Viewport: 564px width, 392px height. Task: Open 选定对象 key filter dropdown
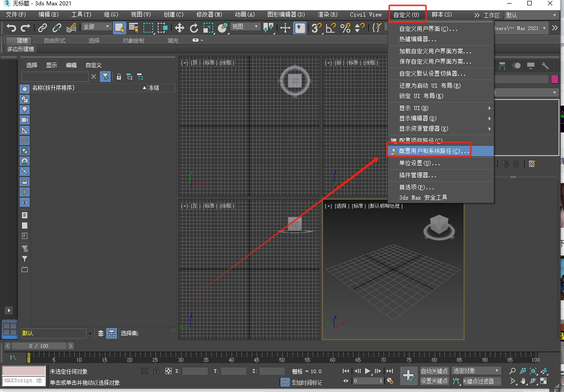coord(476,371)
